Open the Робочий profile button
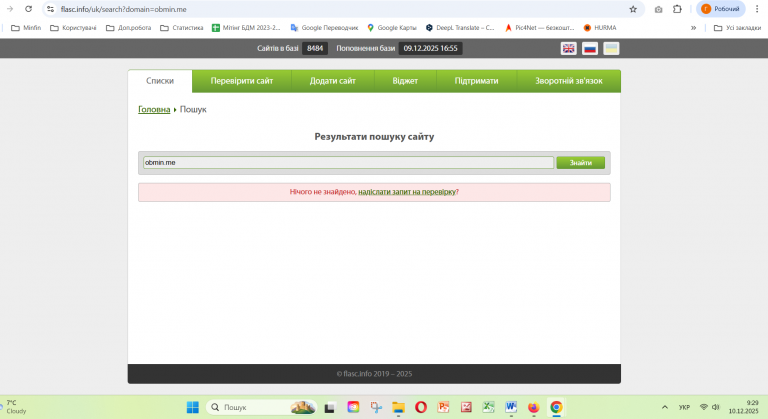The height and width of the screenshot is (419, 768). 720,9
